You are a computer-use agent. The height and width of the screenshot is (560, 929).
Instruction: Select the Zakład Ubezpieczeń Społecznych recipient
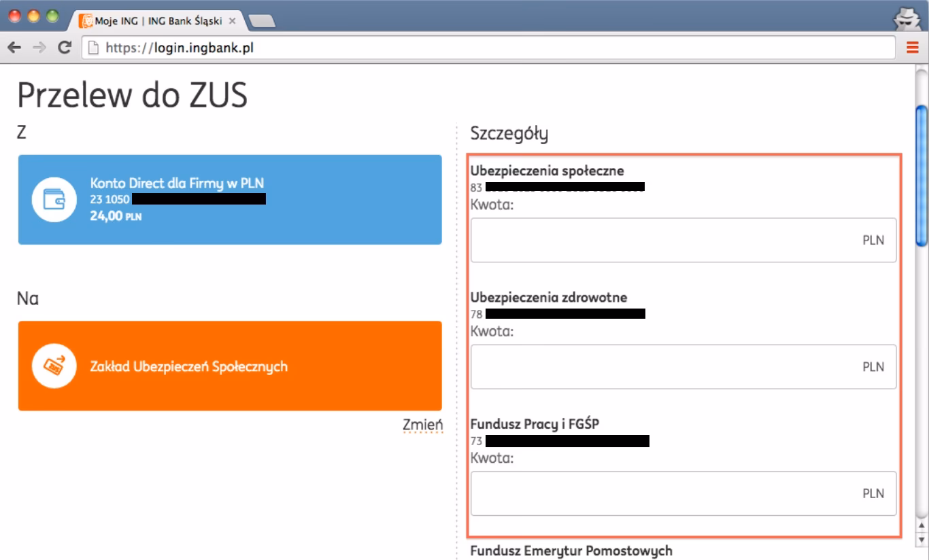[230, 366]
